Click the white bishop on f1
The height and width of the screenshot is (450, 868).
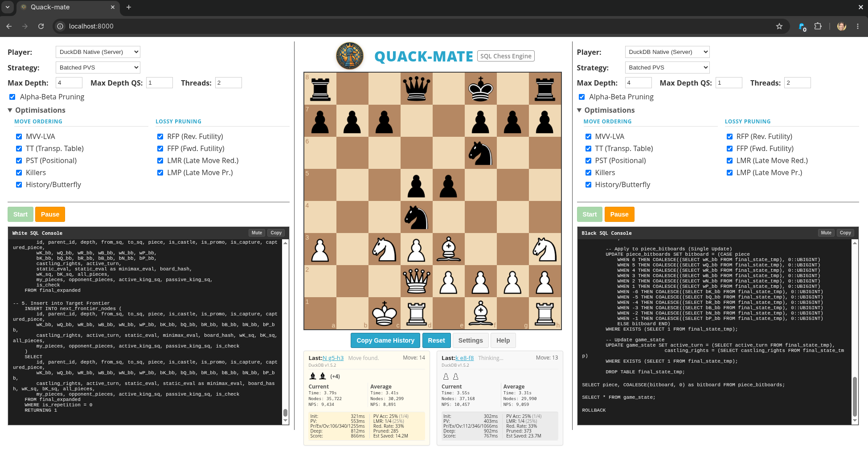(x=480, y=313)
